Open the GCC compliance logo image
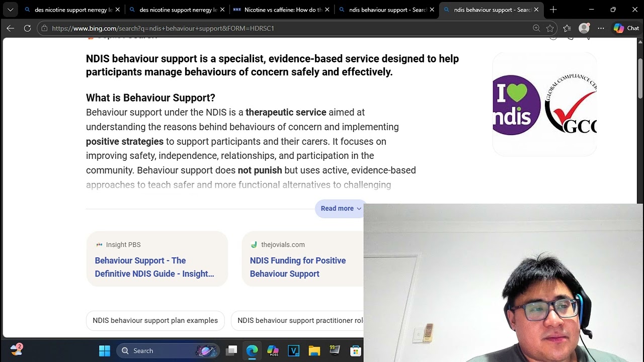Screen dimensions: 644x362 (x=570, y=105)
